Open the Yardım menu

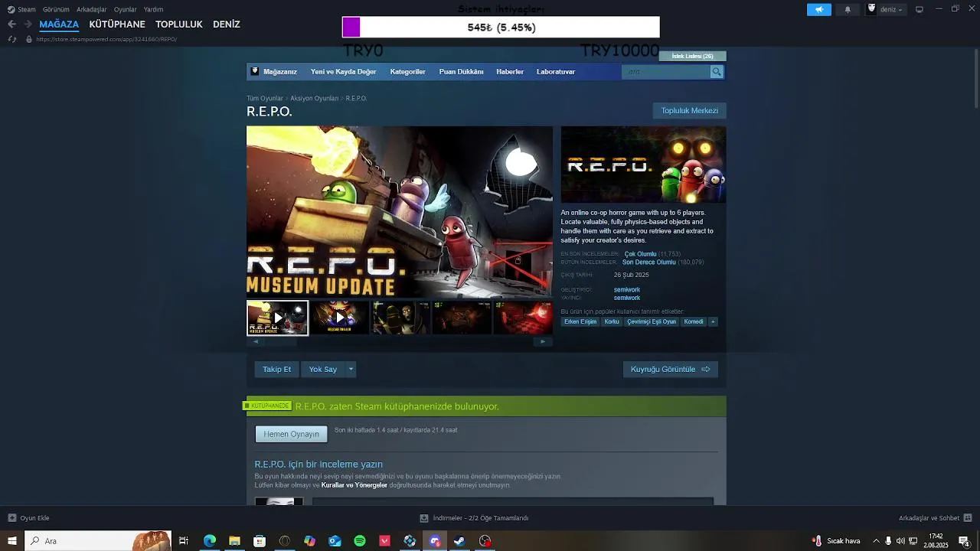coord(153,9)
